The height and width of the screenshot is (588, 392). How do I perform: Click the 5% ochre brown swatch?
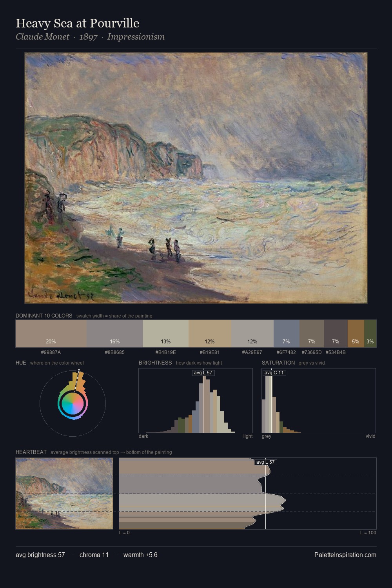pos(356,334)
